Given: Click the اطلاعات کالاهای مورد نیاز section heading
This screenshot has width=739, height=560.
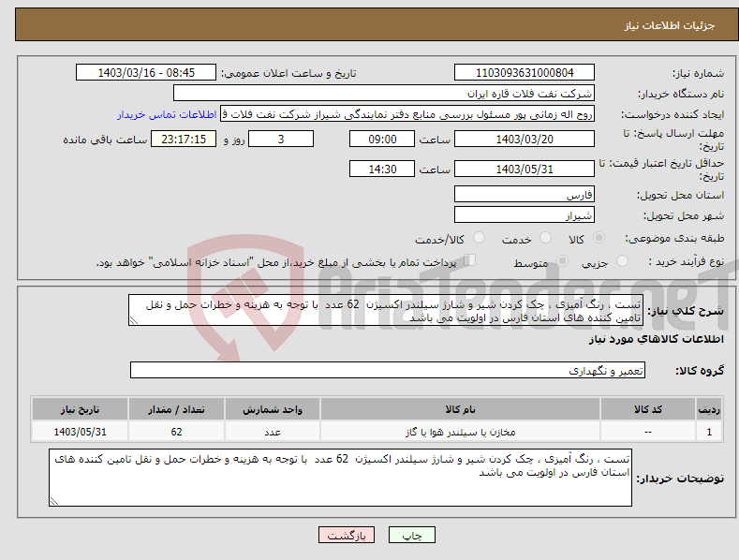Looking at the screenshot, I should coord(656,339).
